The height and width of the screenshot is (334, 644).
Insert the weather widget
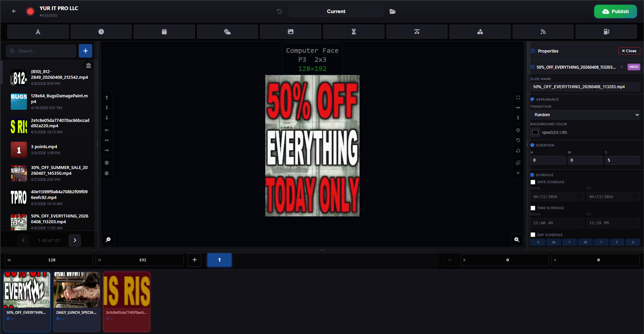point(227,32)
